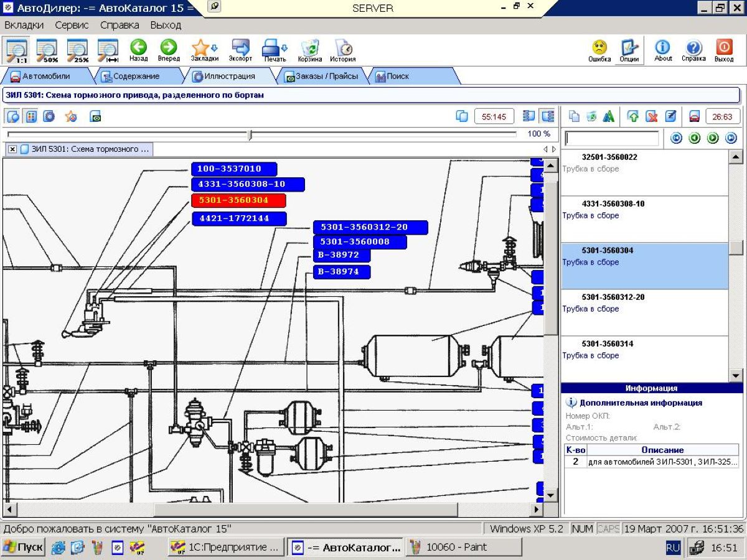This screenshot has width=747, height=560.
Task: Set illustration zoom to 25%
Action: (x=77, y=50)
